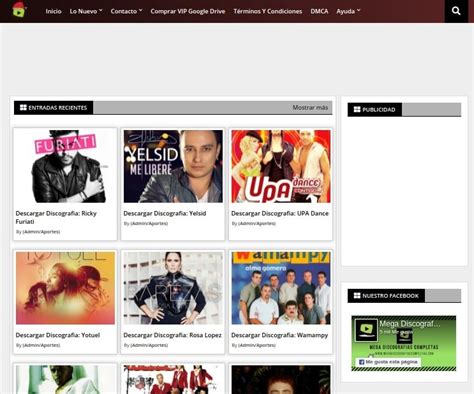The image size is (474, 394).
Task: Click author byline under Yotuel
Action: (38, 345)
